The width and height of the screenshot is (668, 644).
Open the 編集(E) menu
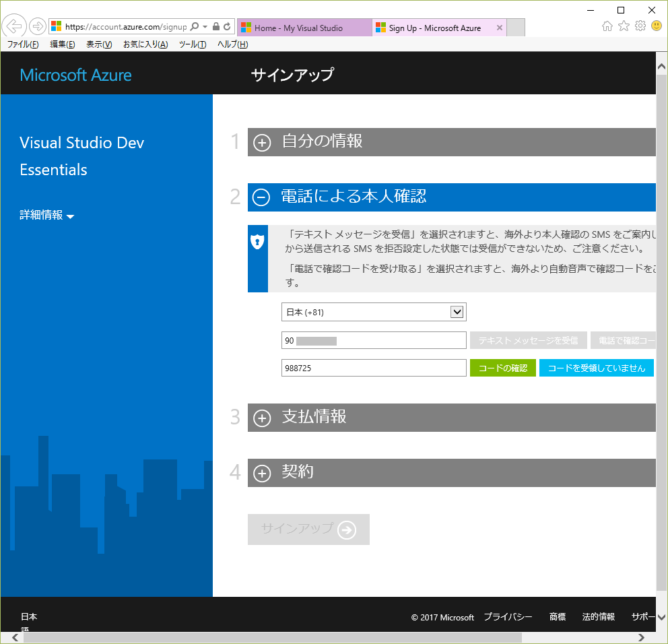[63, 44]
